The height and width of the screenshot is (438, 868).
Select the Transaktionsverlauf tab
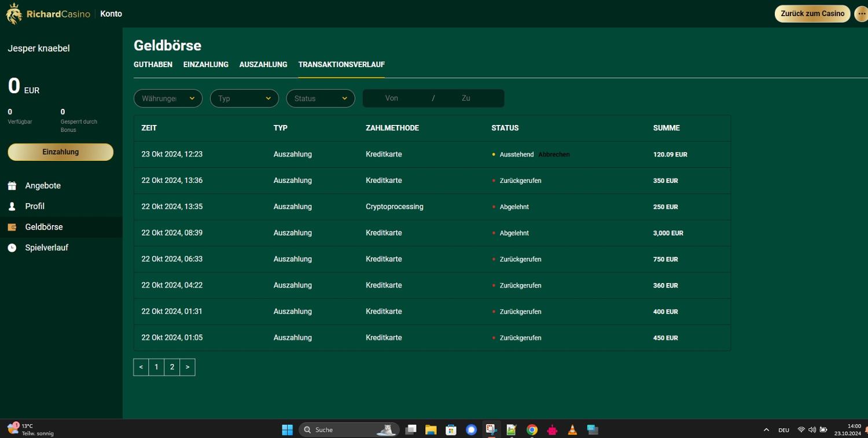point(341,65)
